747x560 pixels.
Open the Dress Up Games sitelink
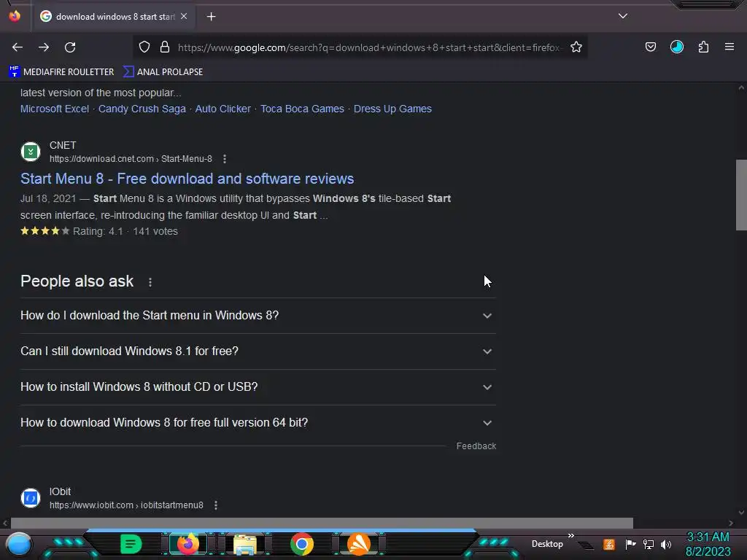coord(392,109)
